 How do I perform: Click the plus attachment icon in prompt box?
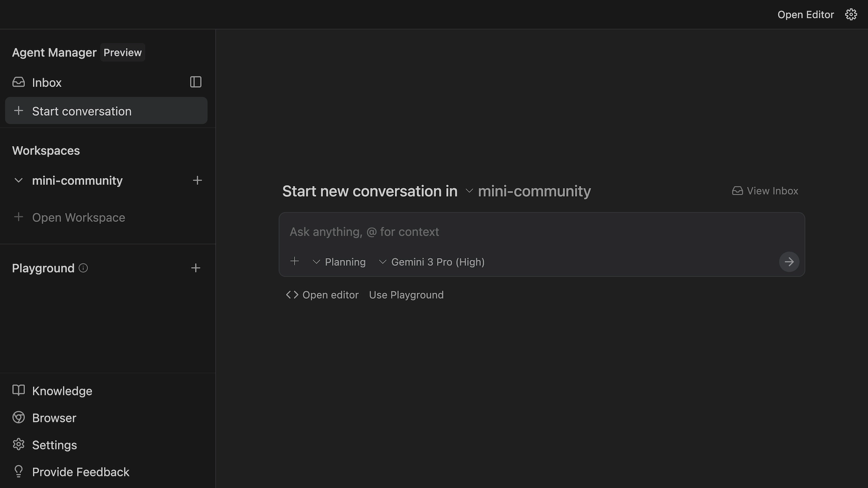tap(294, 261)
